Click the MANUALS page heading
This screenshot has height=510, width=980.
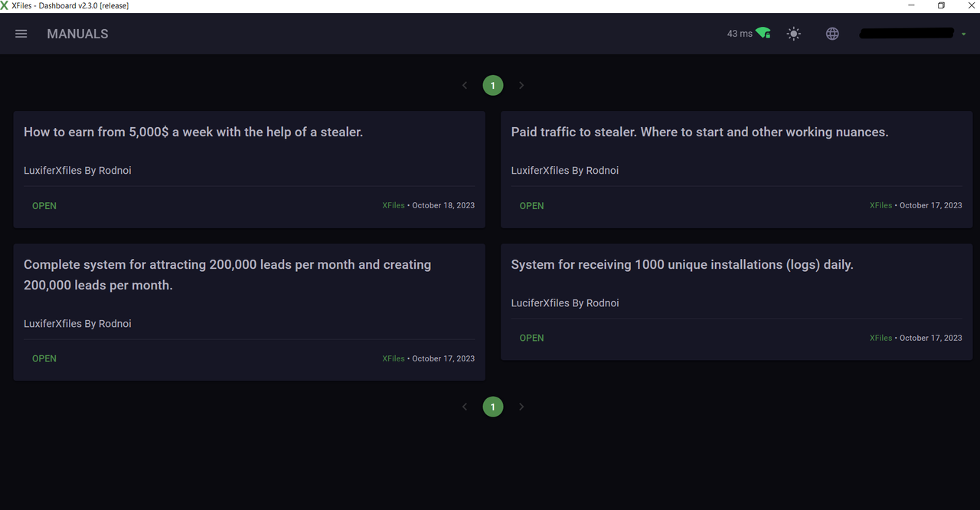(x=77, y=34)
